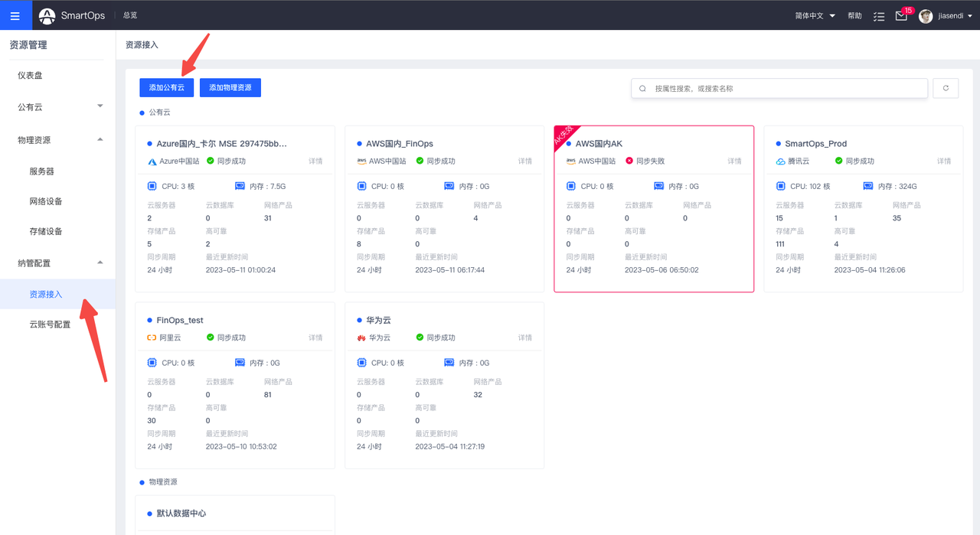The image size is (980, 535).
Task: Open the mail notifications icon
Action: (x=900, y=15)
